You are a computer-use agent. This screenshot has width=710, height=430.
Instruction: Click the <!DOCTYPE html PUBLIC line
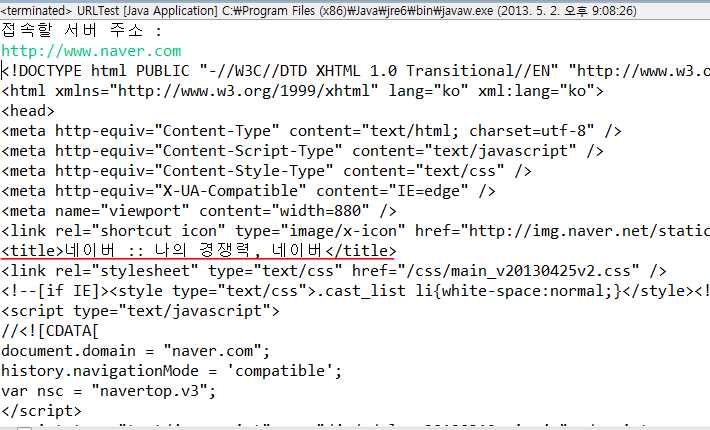pyautogui.click(x=355, y=71)
